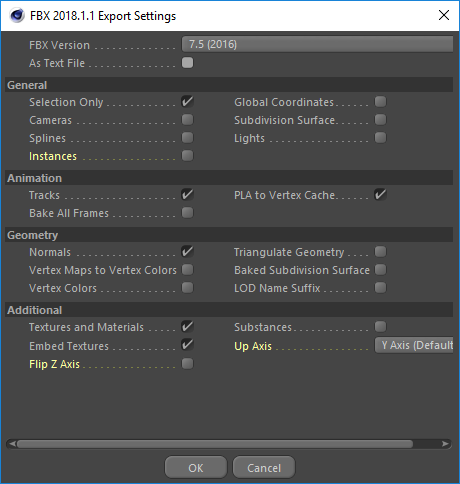The width and height of the screenshot is (460, 484).
Task: Uncheck the Selection Only checkbox
Action: (x=187, y=102)
